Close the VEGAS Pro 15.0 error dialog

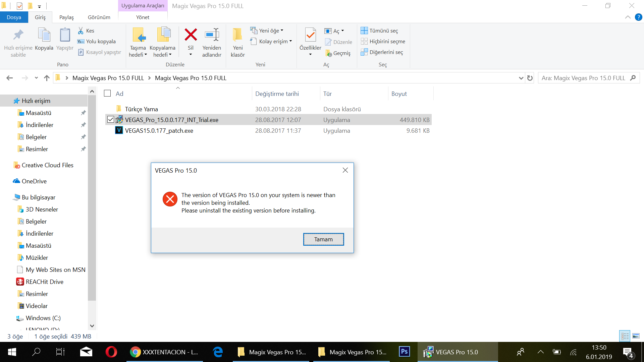pyautogui.click(x=345, y=170)
